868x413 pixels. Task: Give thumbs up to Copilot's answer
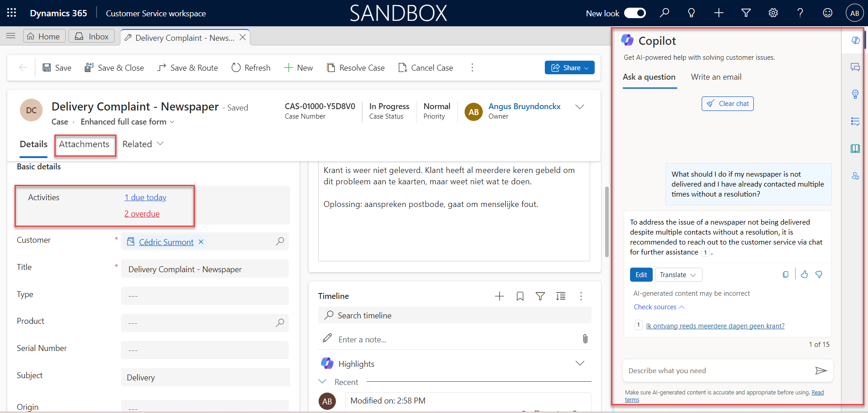[805, 274]
